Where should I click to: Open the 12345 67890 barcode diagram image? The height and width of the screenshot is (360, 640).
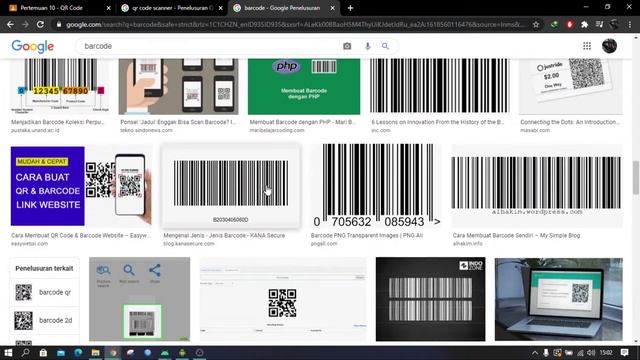coord(60,86)
